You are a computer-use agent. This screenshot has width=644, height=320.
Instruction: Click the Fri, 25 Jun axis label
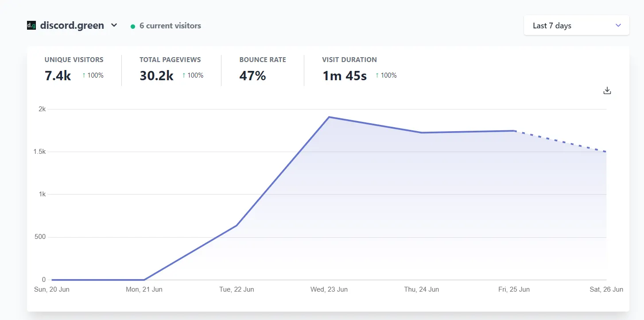[x=514, y=289]
